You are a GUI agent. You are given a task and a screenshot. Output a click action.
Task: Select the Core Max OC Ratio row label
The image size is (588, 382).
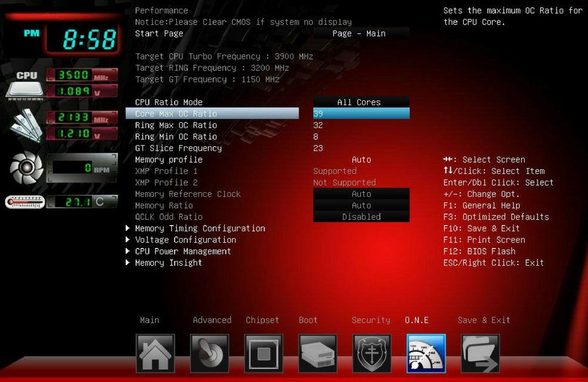(212, 113)
